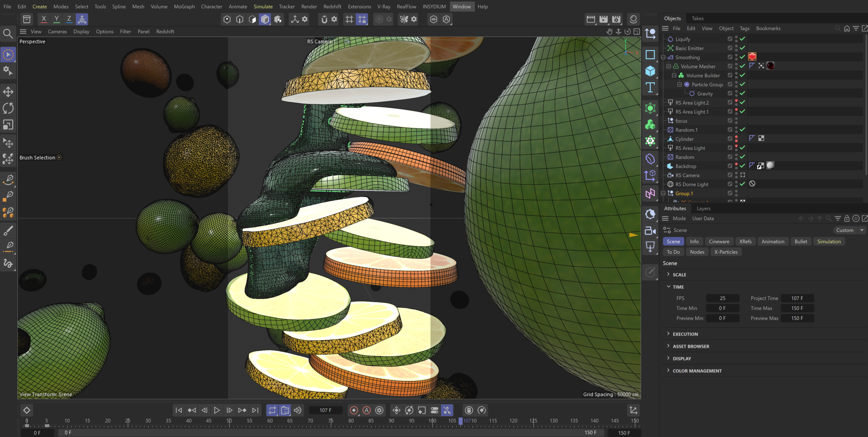The image size is (868, 437).
Task: Select the Rotate tool
Action: click(x=8, y=108)
